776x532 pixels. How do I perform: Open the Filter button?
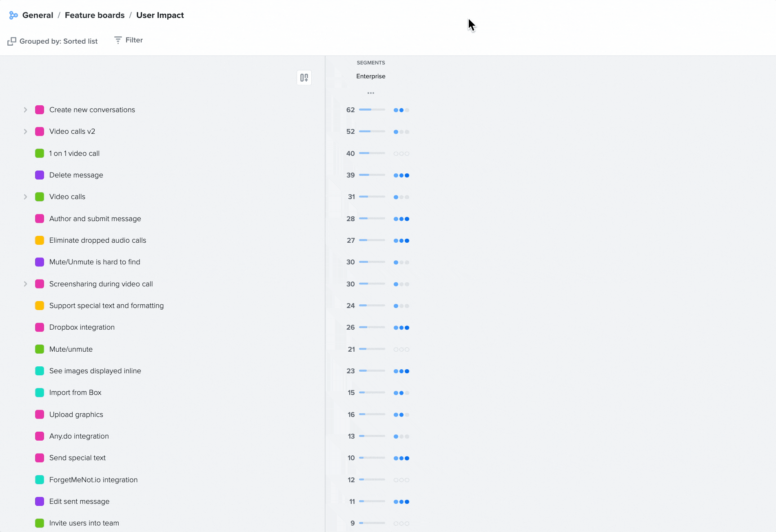click(129, 40)
